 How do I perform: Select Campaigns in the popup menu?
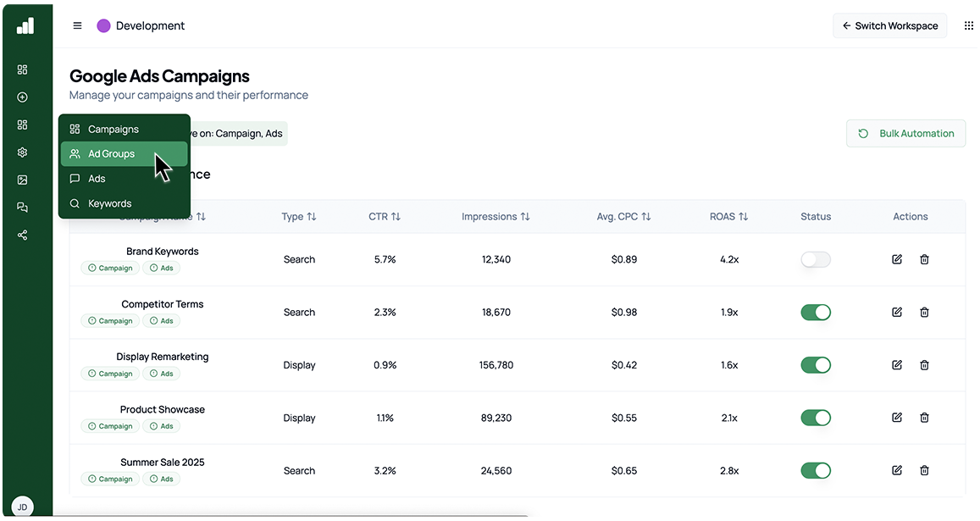125,129
